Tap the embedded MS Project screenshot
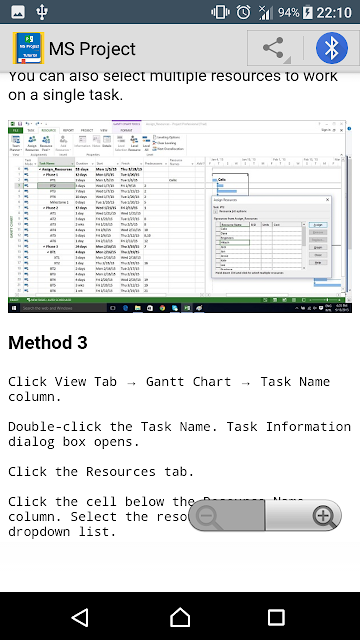360x640 pixels. (180, 216)
